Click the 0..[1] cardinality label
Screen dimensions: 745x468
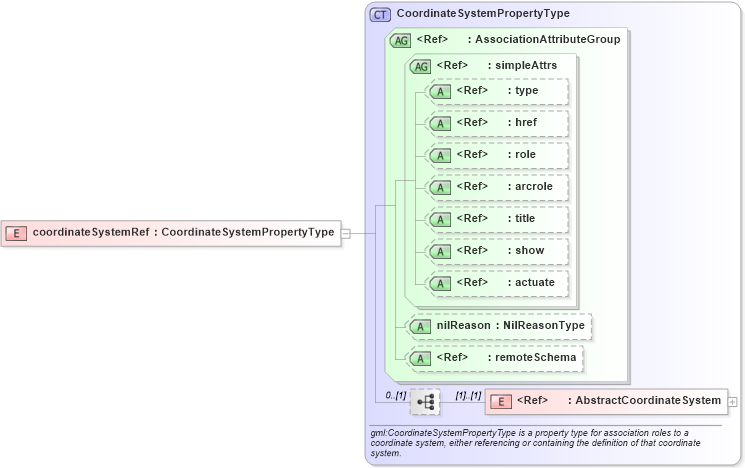coord(395,395)
